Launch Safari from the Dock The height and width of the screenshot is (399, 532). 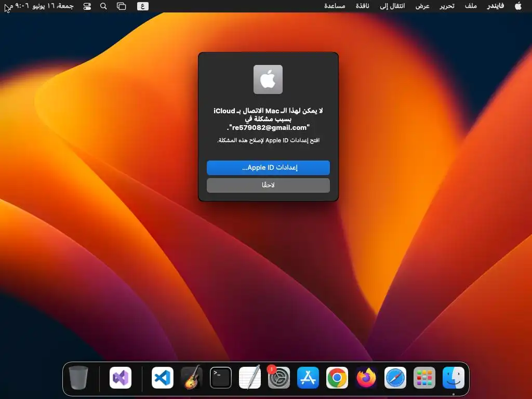tap(395, 378)
